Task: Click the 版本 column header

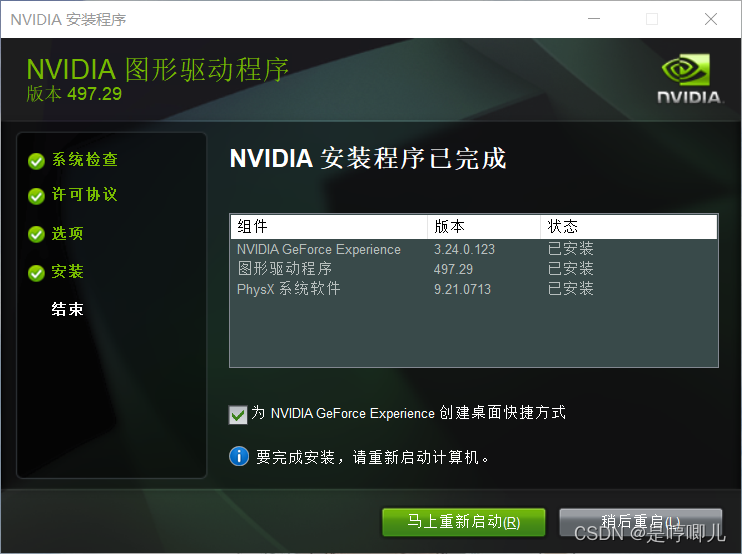Action: pos(484,227)
